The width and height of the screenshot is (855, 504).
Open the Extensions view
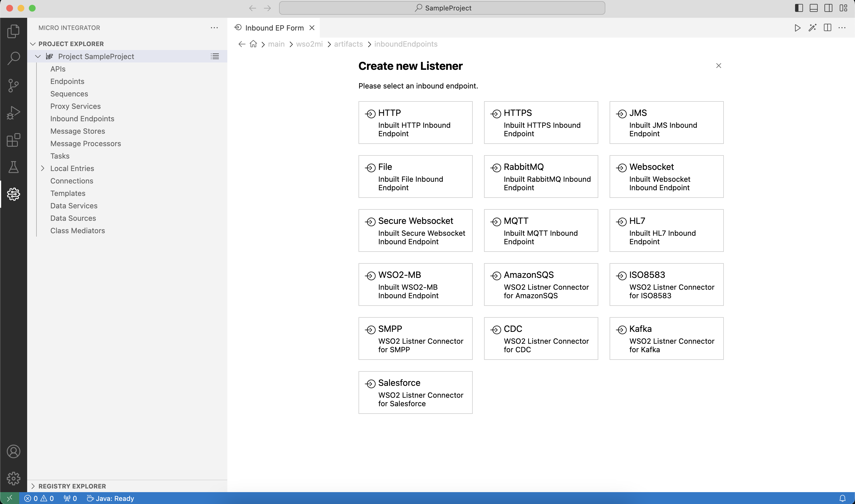point(13,140)
